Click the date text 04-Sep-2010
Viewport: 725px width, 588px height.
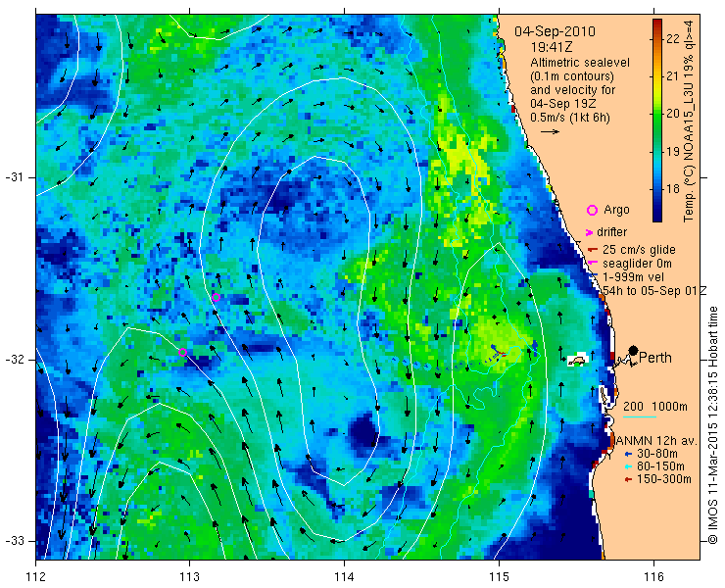[555, 32]
